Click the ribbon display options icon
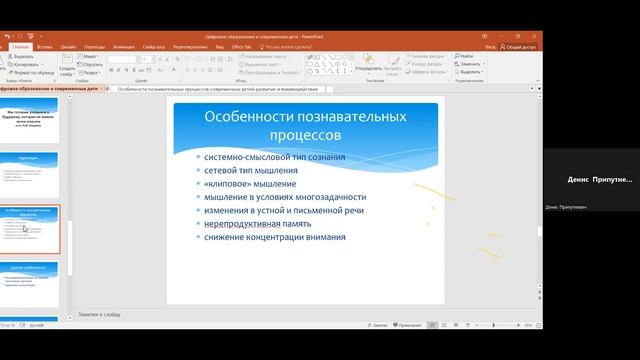Viewport: 640px width, 360px height. (484, 36)
